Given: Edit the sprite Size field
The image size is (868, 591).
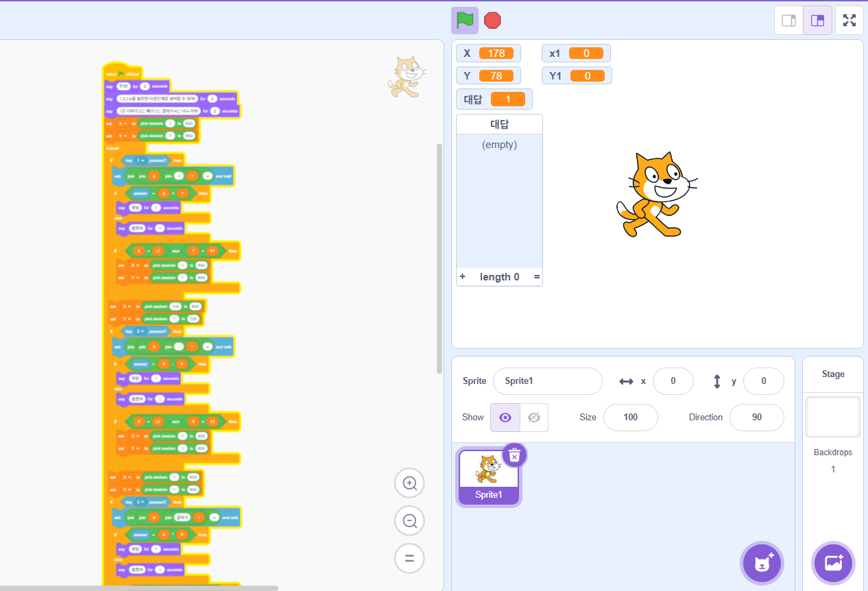Looking at the screenshot, I should tap(630, 418).
